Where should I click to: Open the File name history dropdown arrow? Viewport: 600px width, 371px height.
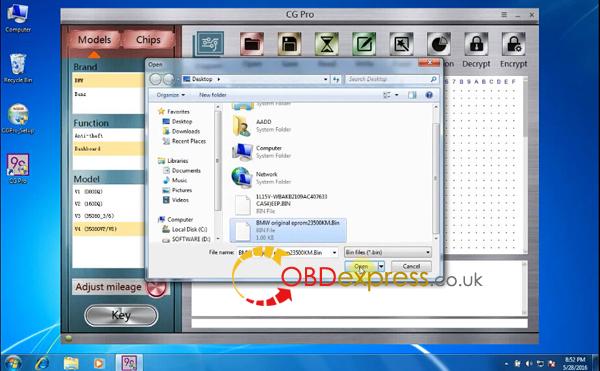pyautogui.click(x=334, y=252)
